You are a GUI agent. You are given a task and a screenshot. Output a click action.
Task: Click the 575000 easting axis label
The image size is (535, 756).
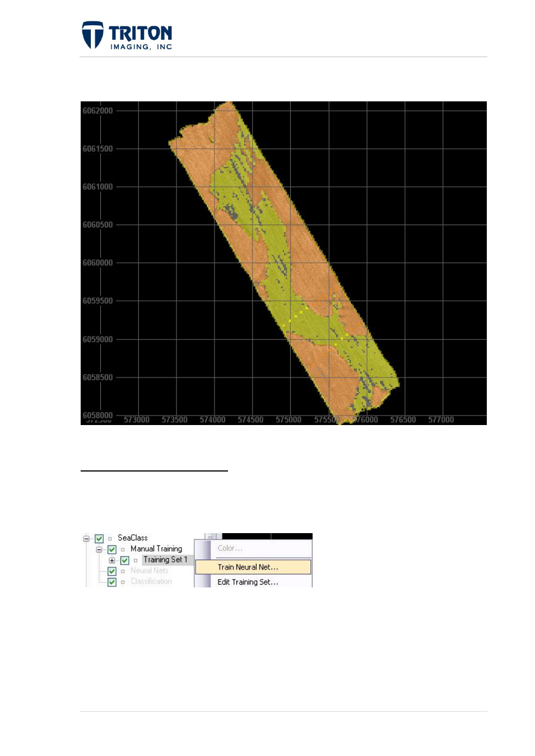tap(289, 420)
